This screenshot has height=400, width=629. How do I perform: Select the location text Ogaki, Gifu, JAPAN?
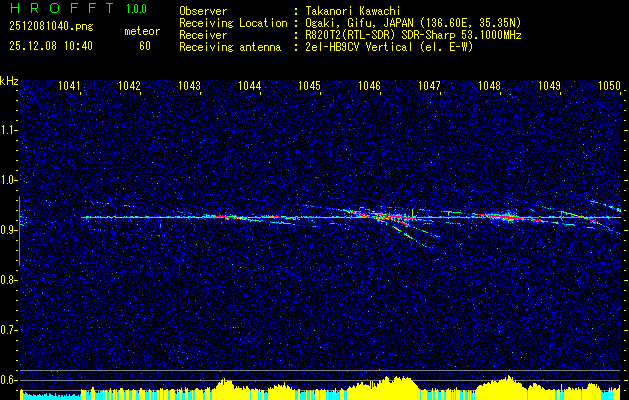tap(359, 23)
